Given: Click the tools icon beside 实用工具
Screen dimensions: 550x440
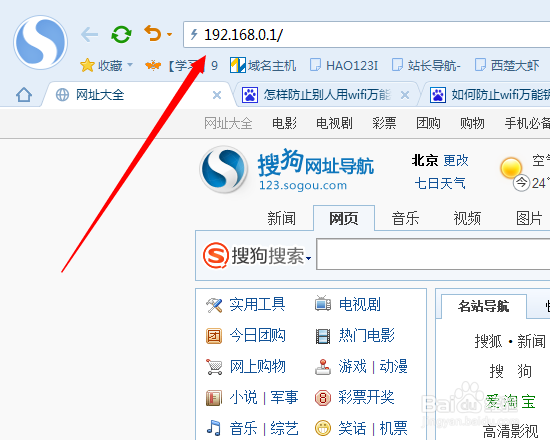Looking at the screenshot, I should coord(214,305).
